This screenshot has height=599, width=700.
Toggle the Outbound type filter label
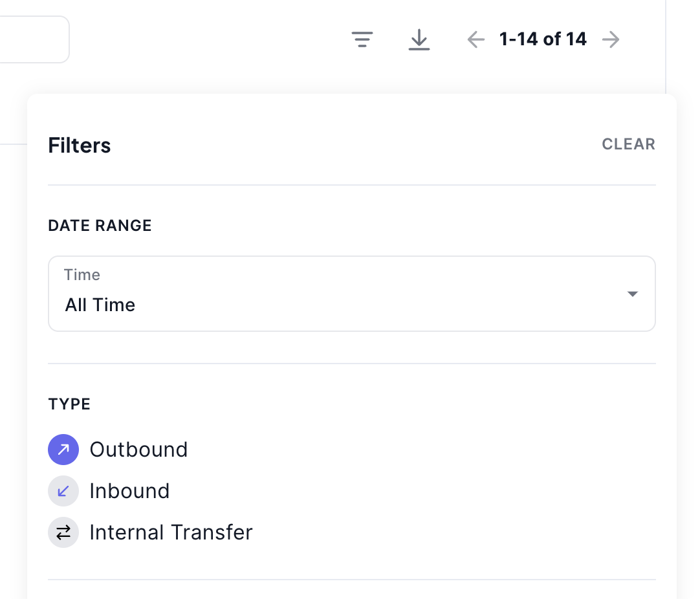pyautogui.click(x=138, y=450)
